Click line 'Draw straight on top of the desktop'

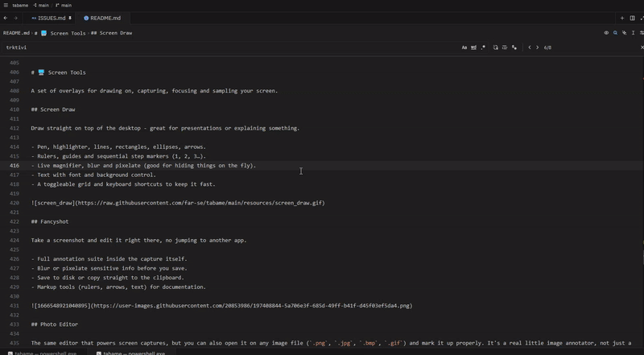tap(165, 128)
